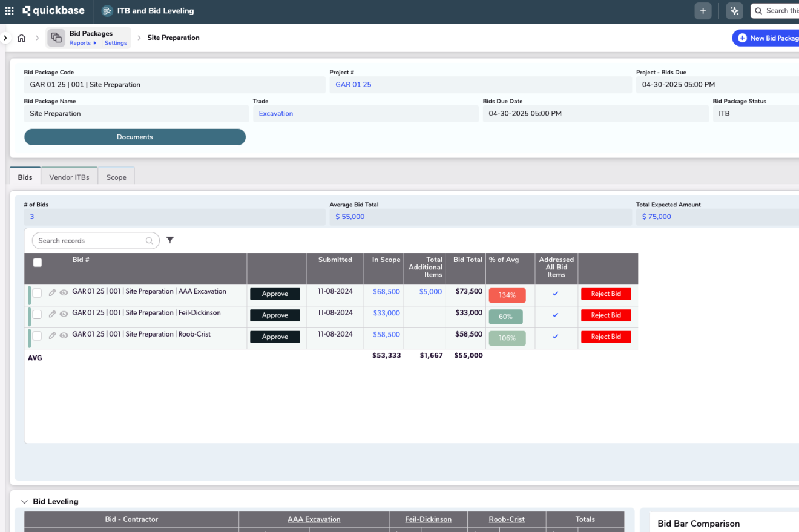Toggle the select-all checkbox in bids header
This screenshot has height=532, width=799.
[38, 263]
